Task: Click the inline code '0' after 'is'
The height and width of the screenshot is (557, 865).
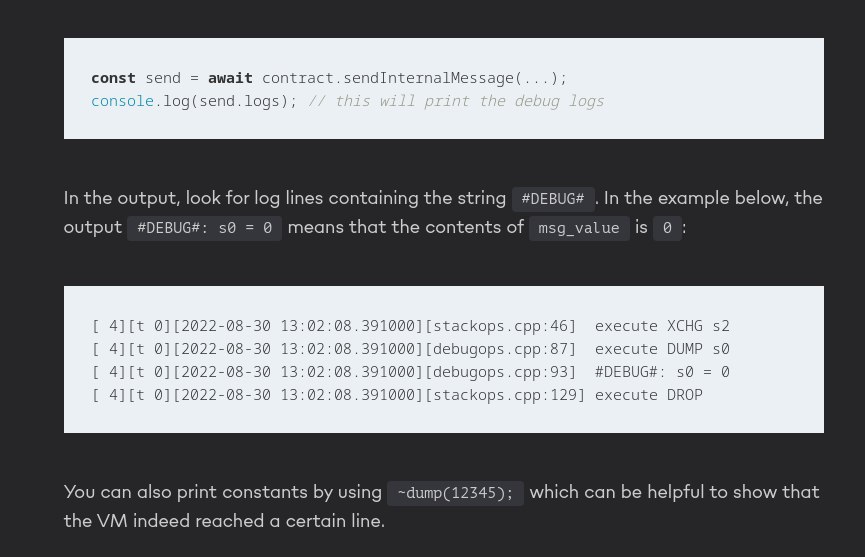Action: (x=667, y=228)
